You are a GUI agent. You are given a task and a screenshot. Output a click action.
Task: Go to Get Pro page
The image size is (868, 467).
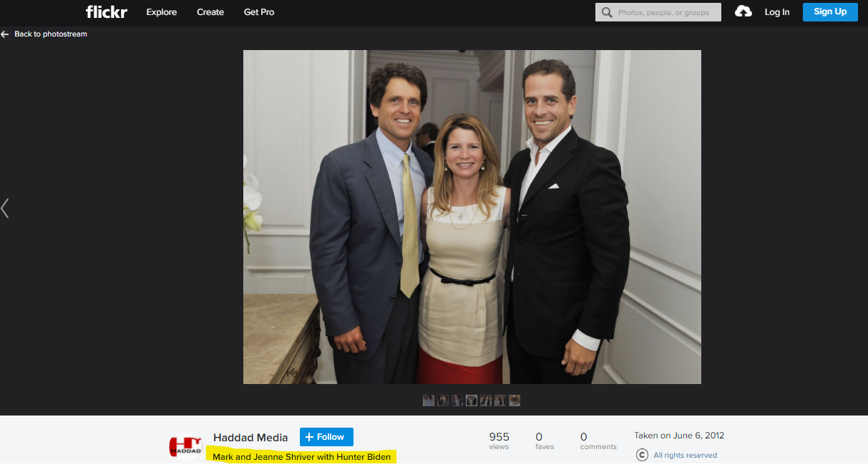point(259,12)
